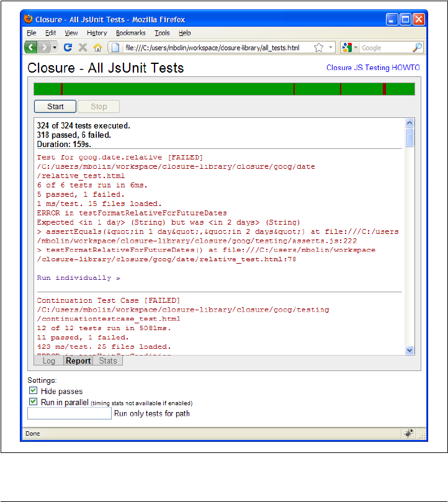Screen dimensions: 448x502
Task: Open the Edit menu
Action: 51,33
